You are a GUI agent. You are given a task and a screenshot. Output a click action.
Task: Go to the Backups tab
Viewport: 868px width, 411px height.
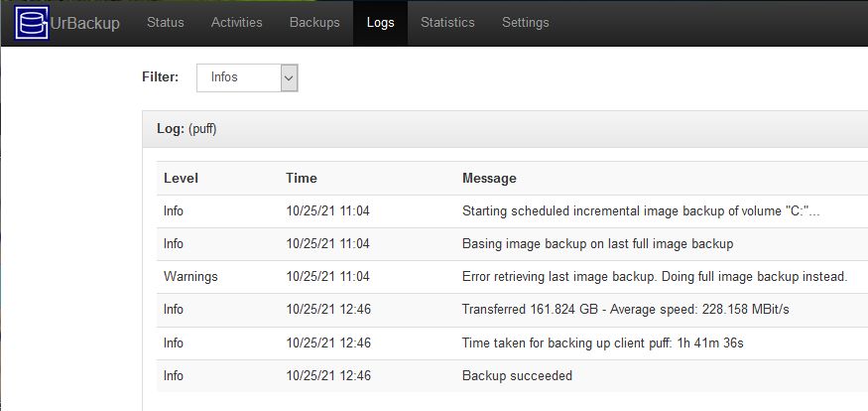point(314,23)
